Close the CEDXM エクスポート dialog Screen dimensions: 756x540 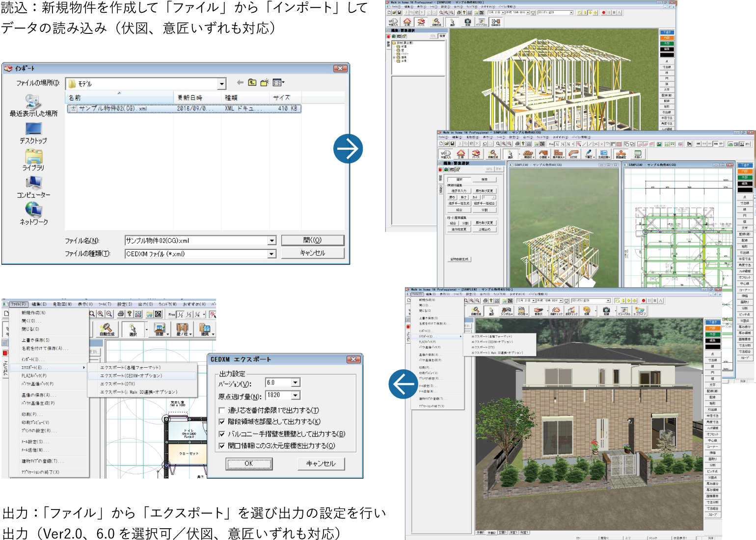[353, 359]
